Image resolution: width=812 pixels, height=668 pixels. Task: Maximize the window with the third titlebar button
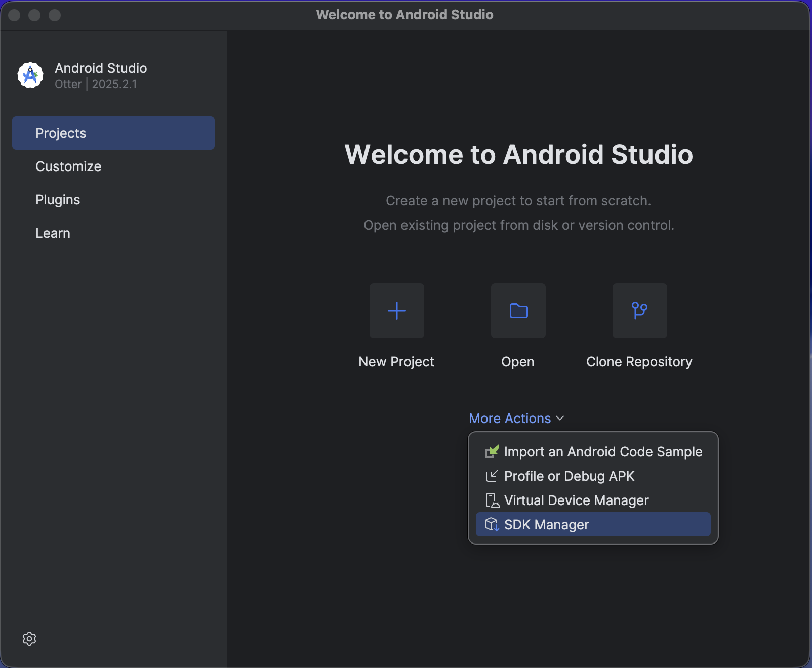pos(55,15)
